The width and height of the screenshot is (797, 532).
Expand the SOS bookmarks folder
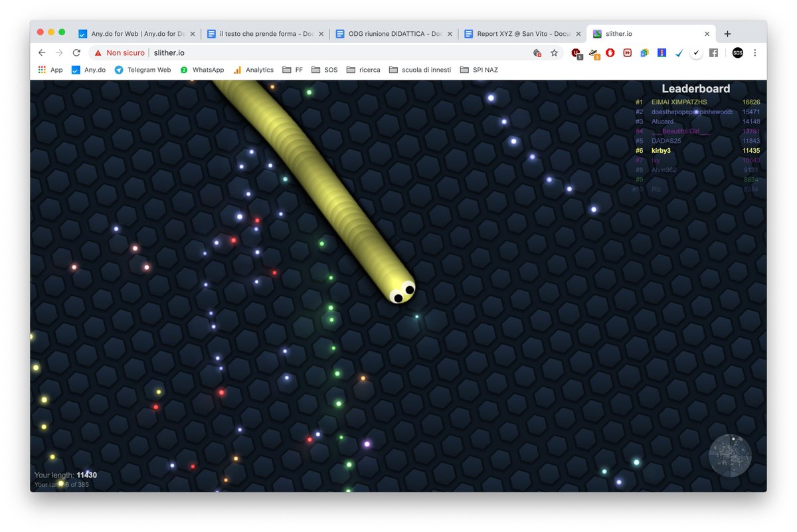coord(324,70)
